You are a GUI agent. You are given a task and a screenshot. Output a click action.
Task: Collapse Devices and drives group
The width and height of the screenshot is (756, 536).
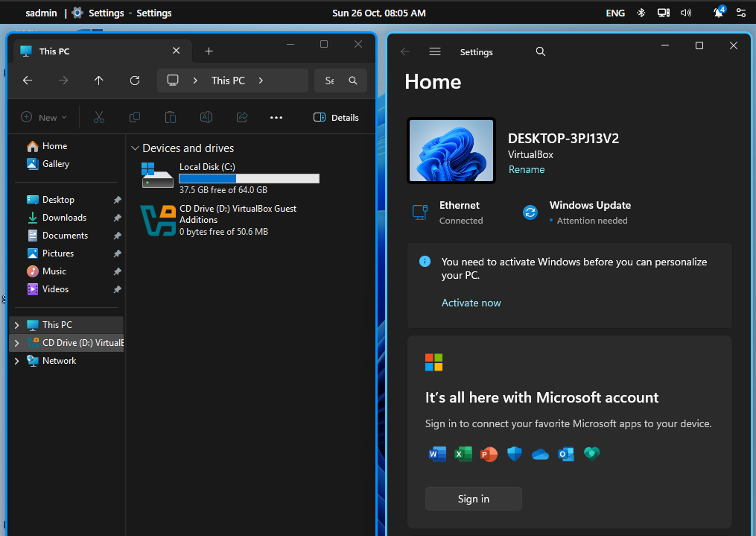pos(134,148)
